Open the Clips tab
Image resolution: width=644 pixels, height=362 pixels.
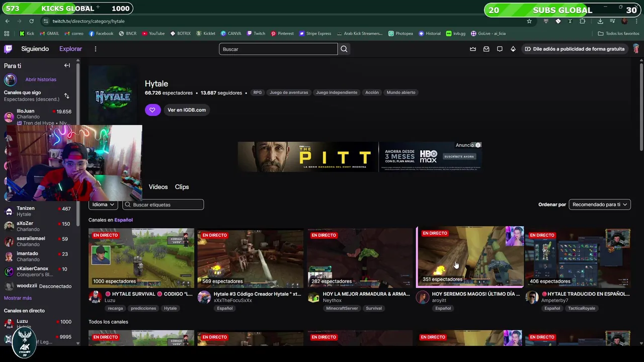182,187
